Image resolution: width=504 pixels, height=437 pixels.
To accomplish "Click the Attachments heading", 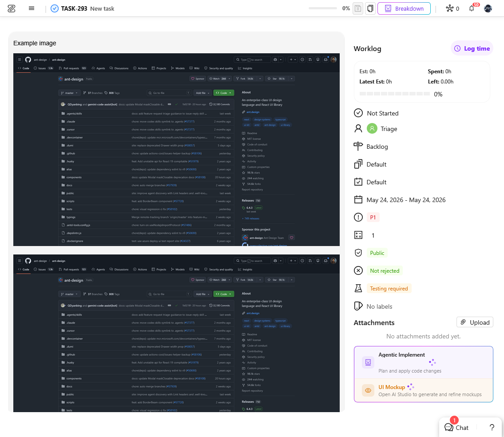I will 374,322.
